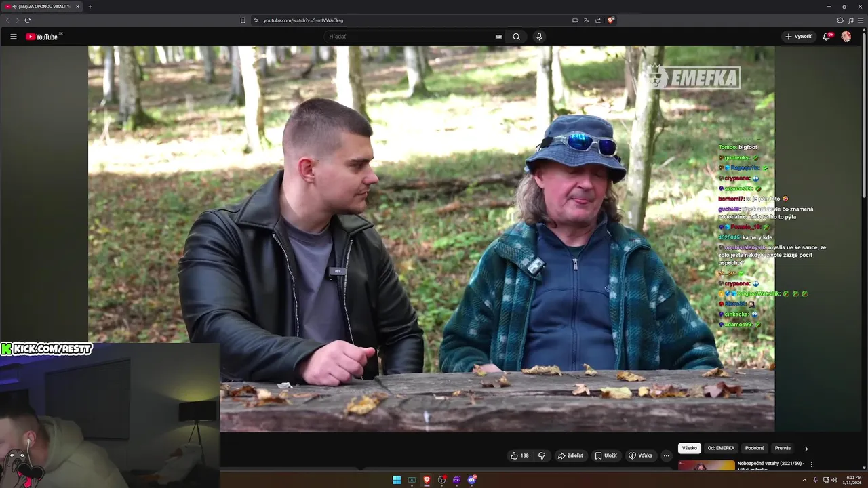Select the Podobné filter chip
This screenshot has width=868, height=488.
pyautogui.click(x=755, y=448)
